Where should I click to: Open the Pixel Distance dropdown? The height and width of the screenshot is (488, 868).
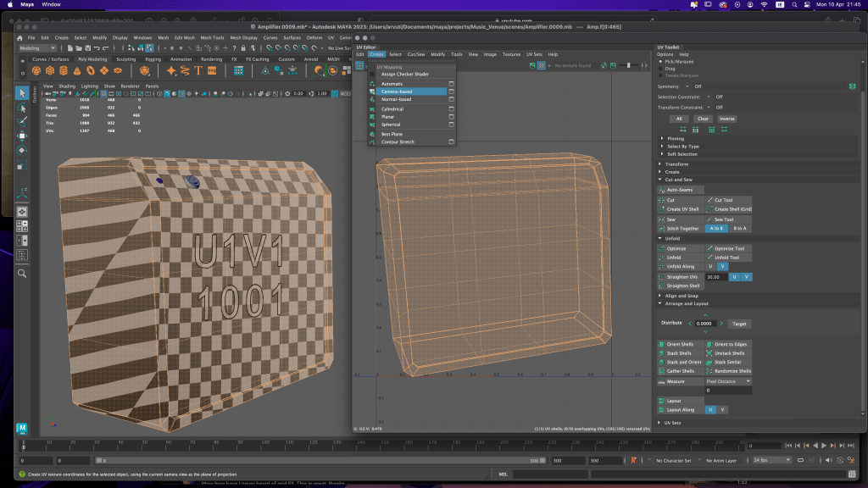pos(729,381)
